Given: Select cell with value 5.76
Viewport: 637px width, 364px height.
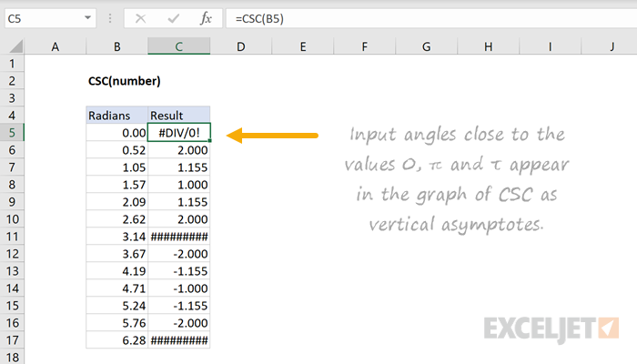Looking at the screenshot, I should (x=117, y=322).
